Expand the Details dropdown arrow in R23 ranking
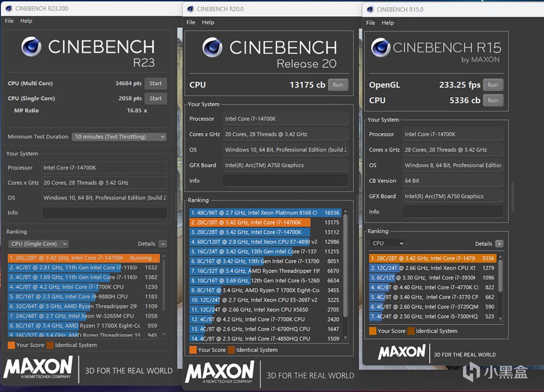544x392 pixels. point(163,244)
